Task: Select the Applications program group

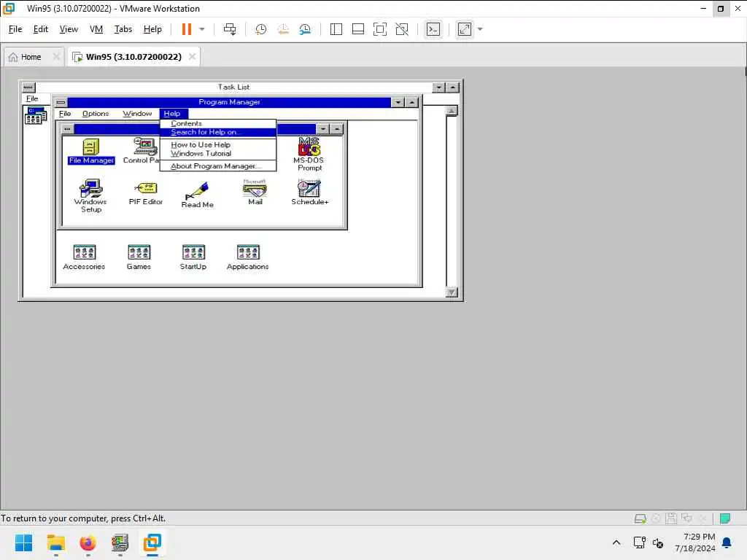Action: click(x=248, y=257)
